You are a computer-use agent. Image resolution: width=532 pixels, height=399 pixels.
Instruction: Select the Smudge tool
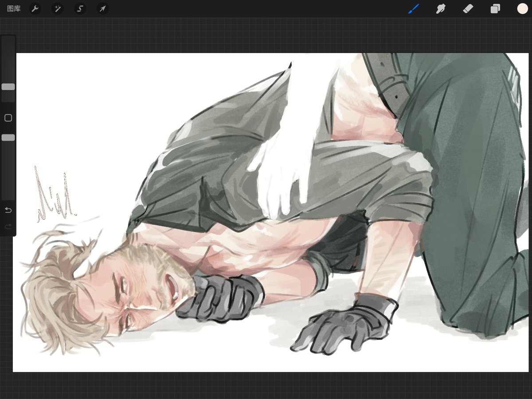click(441, 9)
